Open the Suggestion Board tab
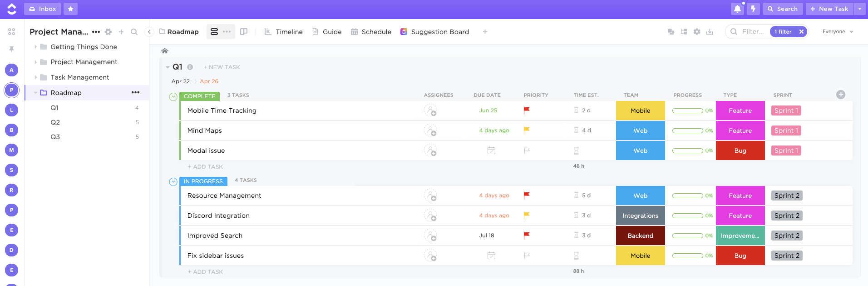The height and width of the screenshot is (286, 868). [434, 32]
